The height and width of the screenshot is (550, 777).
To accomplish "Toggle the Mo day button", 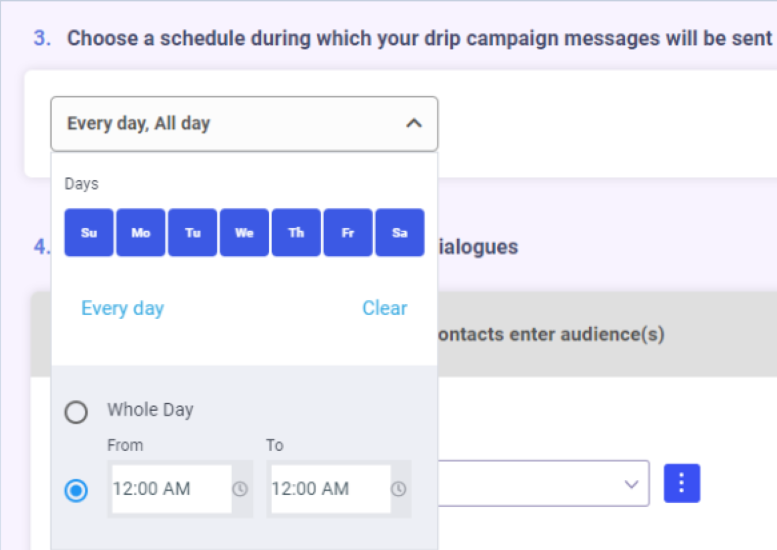I will click(x=141, y=233).
